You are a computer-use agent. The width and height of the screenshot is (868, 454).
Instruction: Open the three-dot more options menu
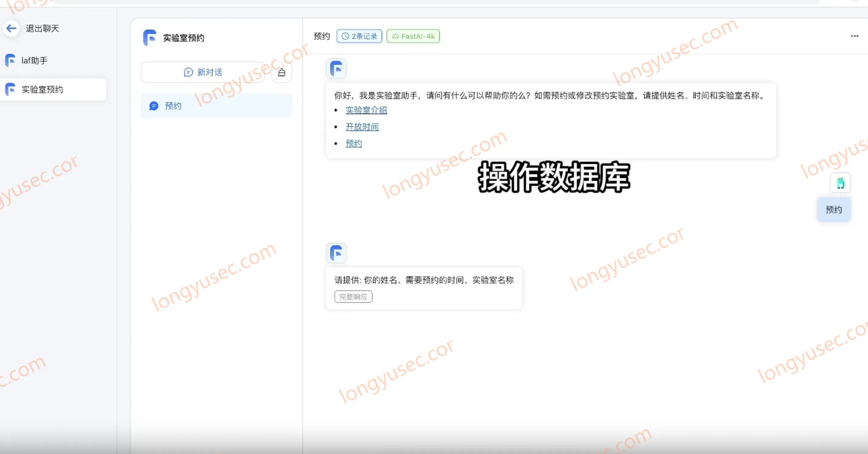tap(854, 36)
